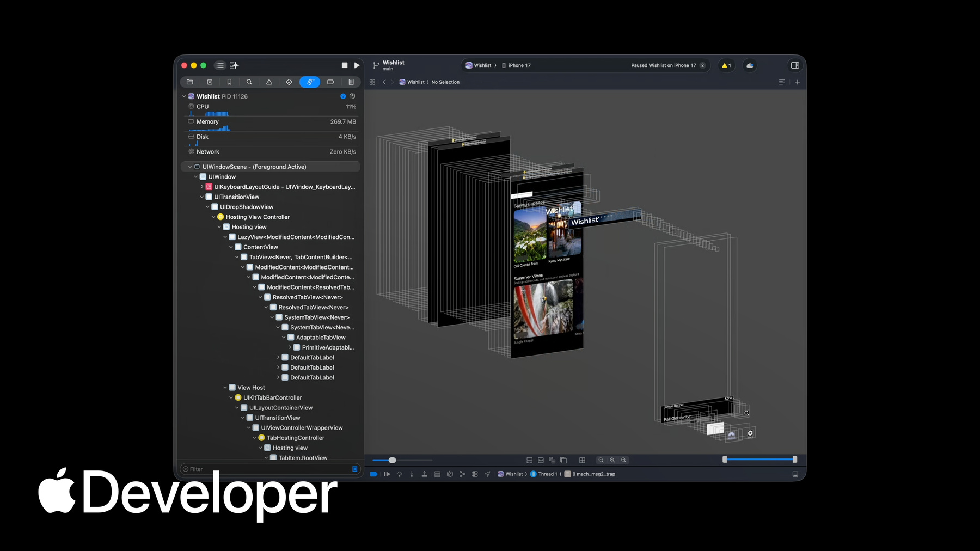
Task: Expand the PrimitiveAdaptableTabView node
Action: tap(290, 347)
